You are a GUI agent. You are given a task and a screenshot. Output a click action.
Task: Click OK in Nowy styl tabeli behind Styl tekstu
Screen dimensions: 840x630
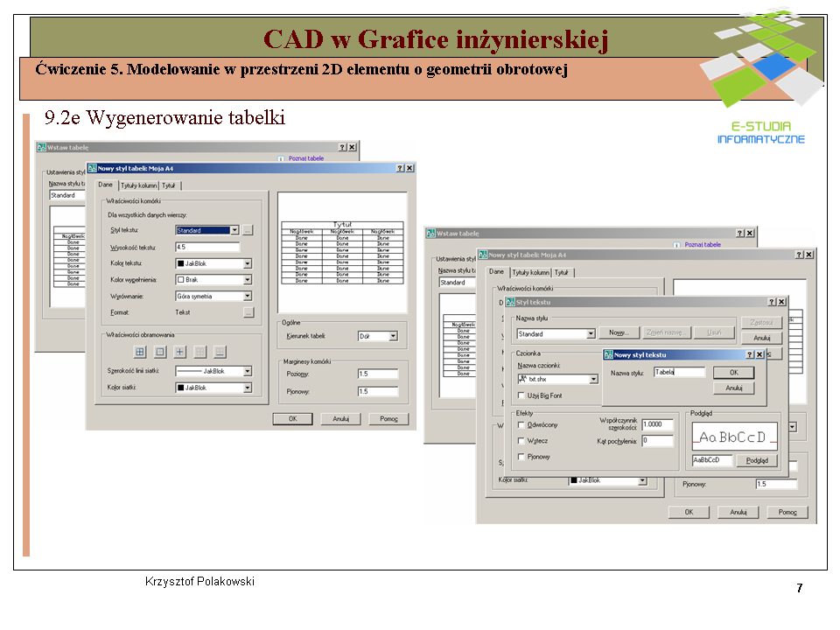pos(689,512)
